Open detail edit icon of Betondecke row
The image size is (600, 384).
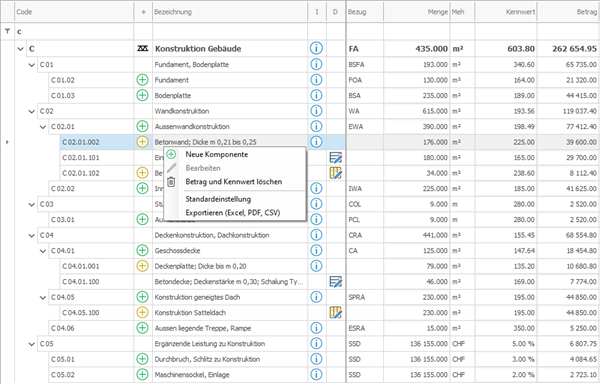pos(336,281)
